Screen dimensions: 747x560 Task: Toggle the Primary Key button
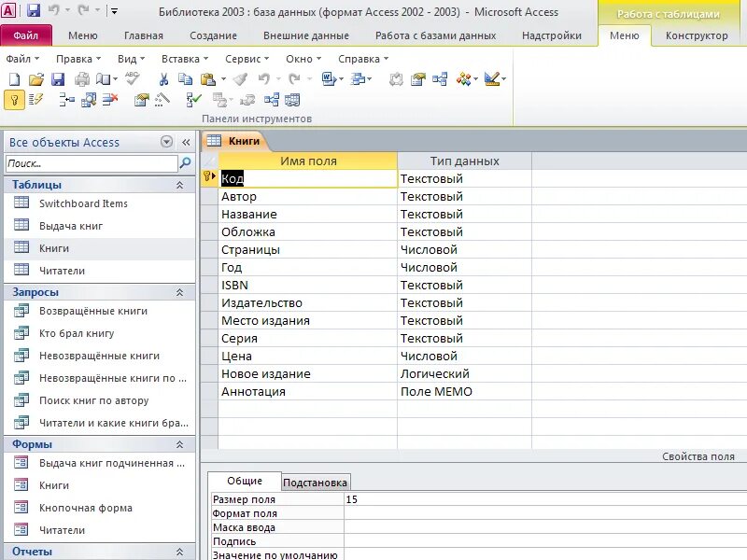pyautogui.click(x=14, y=100)
